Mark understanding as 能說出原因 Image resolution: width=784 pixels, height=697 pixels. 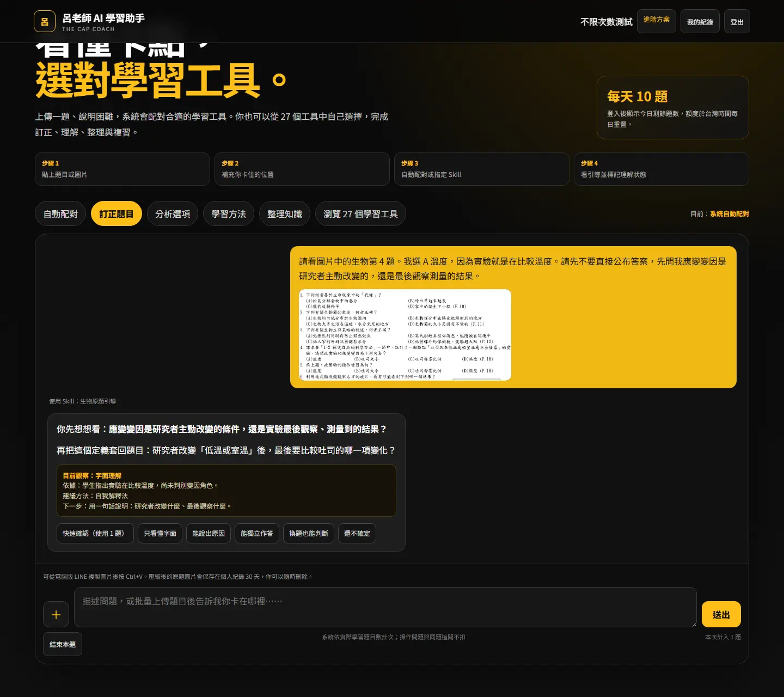[x=209, y=534]
